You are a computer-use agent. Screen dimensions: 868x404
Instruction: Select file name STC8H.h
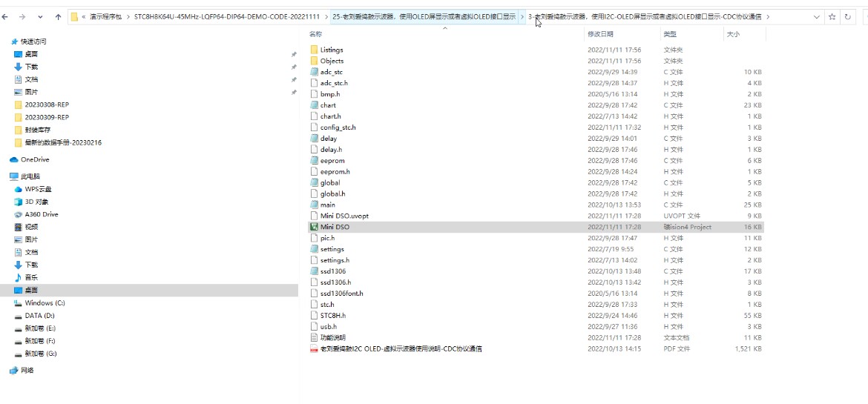click(x=332, y=316)
